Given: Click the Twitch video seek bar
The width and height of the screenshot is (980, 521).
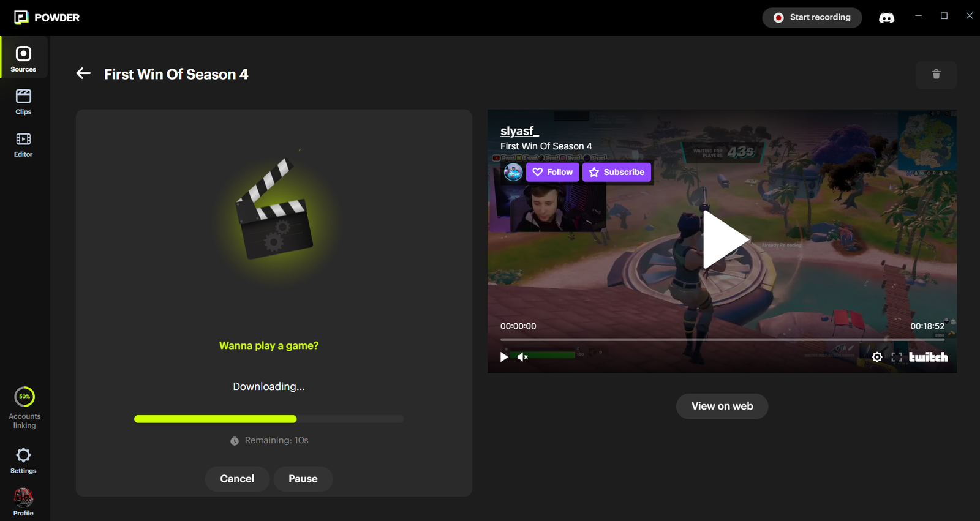Looking at the screenshot, I should [722, 339].
